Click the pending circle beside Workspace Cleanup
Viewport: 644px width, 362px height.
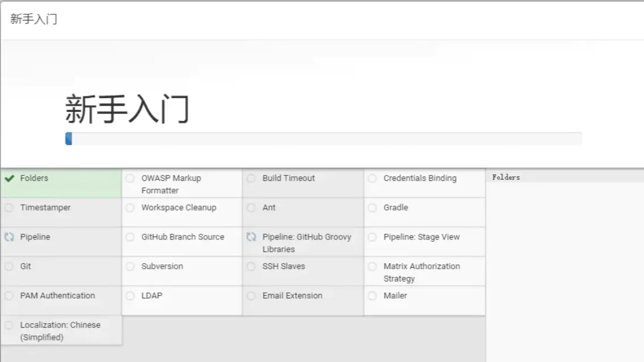pyautogui.click(x=130, y=208)
